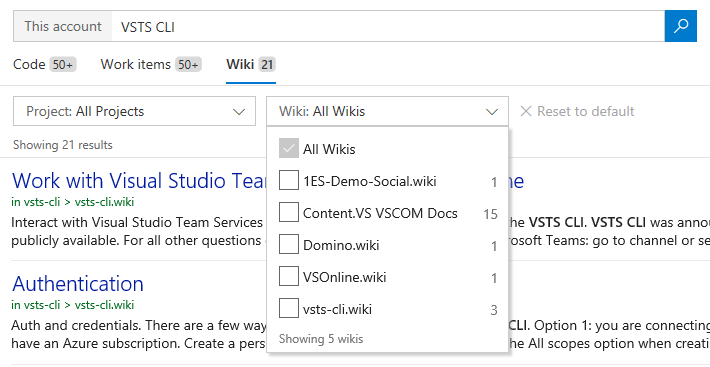
Task: Click the count 15 beside Content.VS VSCOM Docs
Action: click(490, 214)
